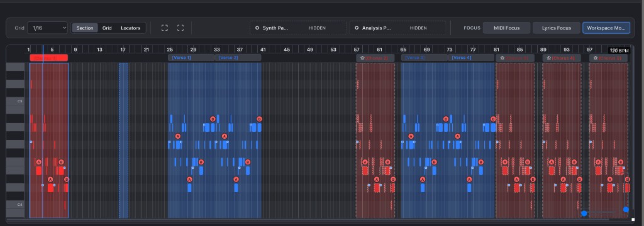This screenshot has width=644, height=226.
Task: Select the [Chorus 2] section label
Action: coord(375,58)
